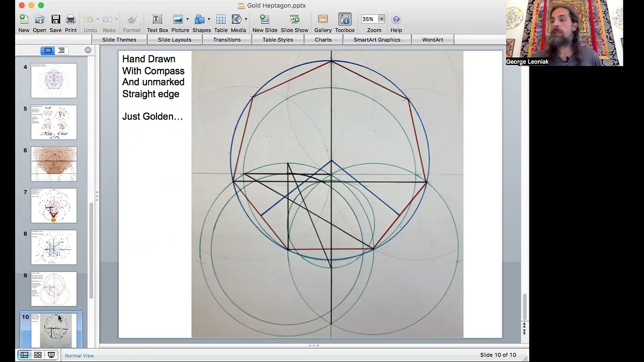Close the slide thumbnail pane
Screen dimensions: 644x362
pos(88,50)
